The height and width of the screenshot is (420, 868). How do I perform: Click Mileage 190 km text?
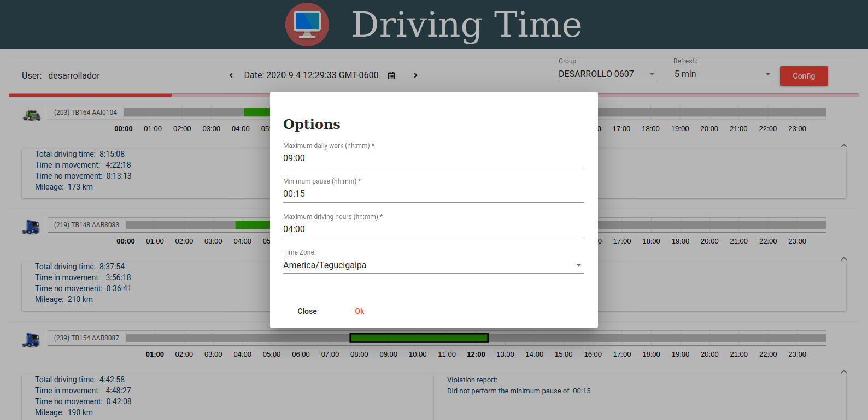click(64, 412)
